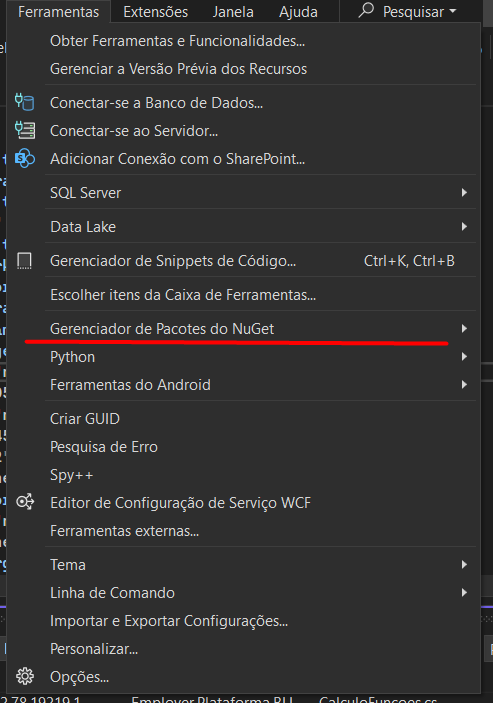Click the magnifier icon next to Pesquisar

[366, 10]
